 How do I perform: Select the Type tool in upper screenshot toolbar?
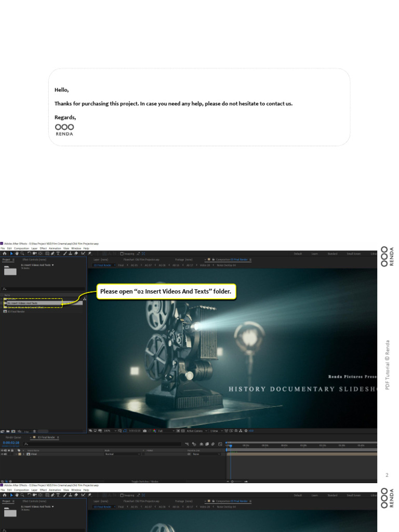[58, 254]
